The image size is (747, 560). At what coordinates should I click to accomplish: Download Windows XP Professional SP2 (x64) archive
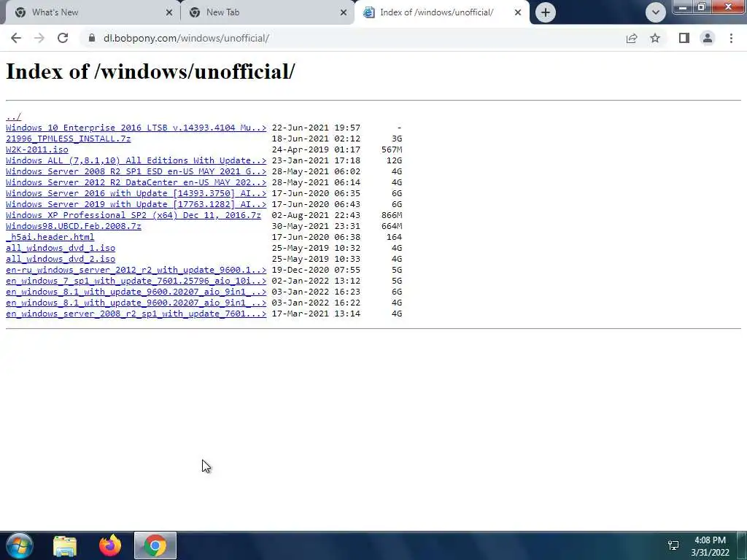pyautogui.click(x=133, y=215)
